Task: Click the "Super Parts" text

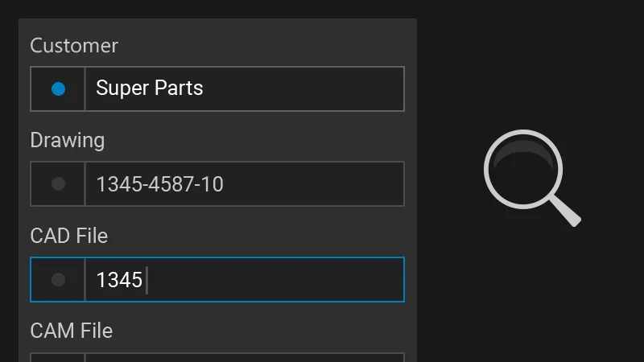Action: click(x=149, y=88)
